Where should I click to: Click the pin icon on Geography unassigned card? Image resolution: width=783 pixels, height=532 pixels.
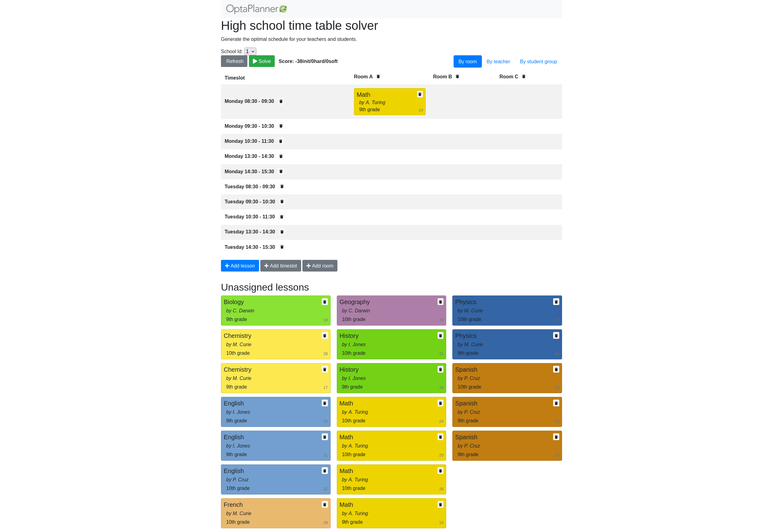[440, 302]
